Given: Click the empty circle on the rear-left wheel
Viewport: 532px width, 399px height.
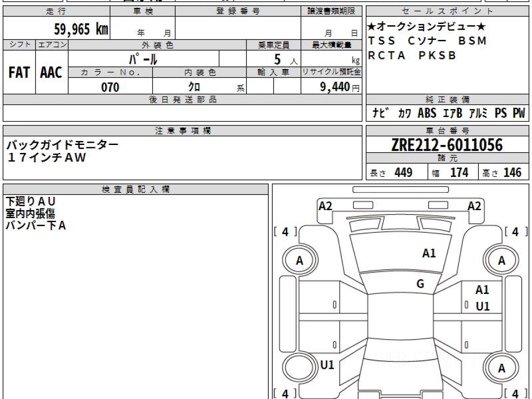Looking at the screenshot, I should click(300, 368).
